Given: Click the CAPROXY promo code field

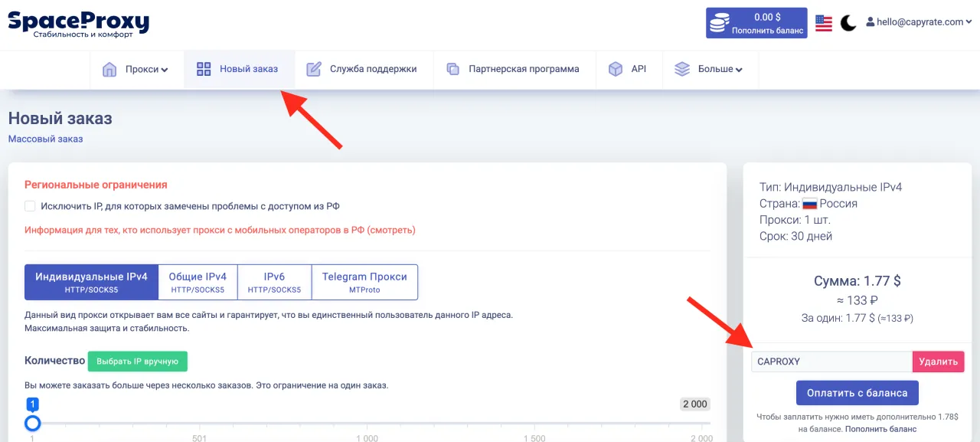Looking at the screenshot, I should 831,362.
